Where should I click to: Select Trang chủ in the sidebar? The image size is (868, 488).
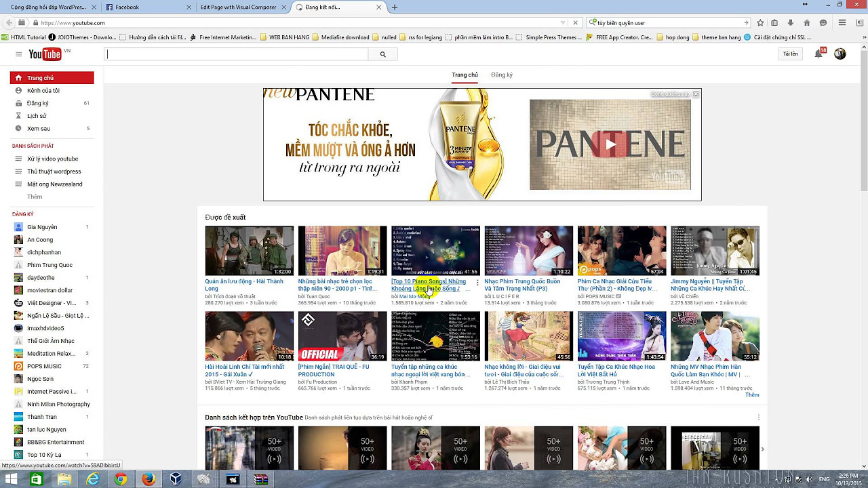[52, 78]
